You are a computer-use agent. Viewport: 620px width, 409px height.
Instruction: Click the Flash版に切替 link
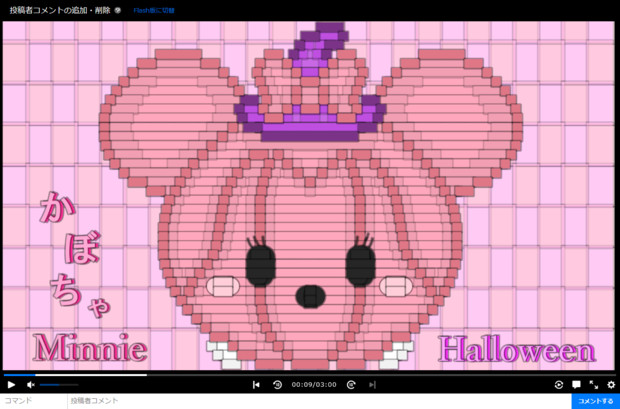[154, 11]
